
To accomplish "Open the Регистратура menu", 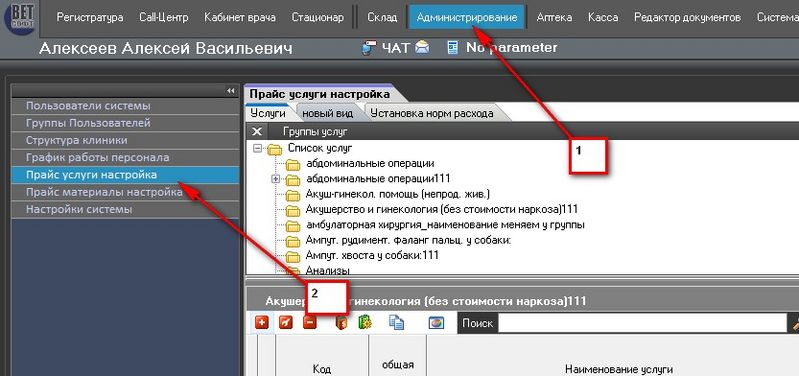I will click(90, 17).
